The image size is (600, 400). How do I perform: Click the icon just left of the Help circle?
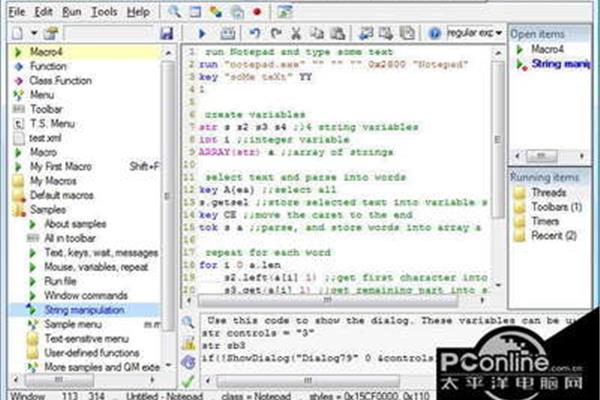pyautogui.click(x=407, y=33)
